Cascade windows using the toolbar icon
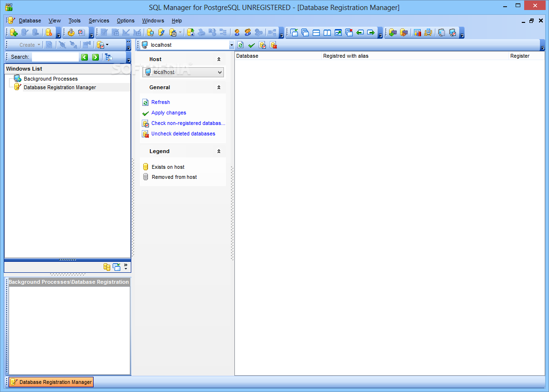 [305, 32]
